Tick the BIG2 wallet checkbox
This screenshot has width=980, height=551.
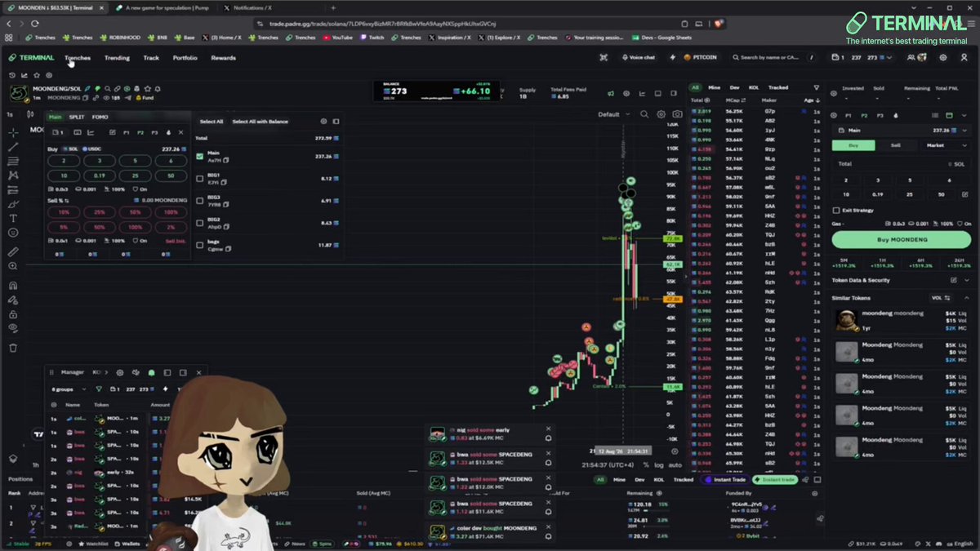click(x=200, y=223)
